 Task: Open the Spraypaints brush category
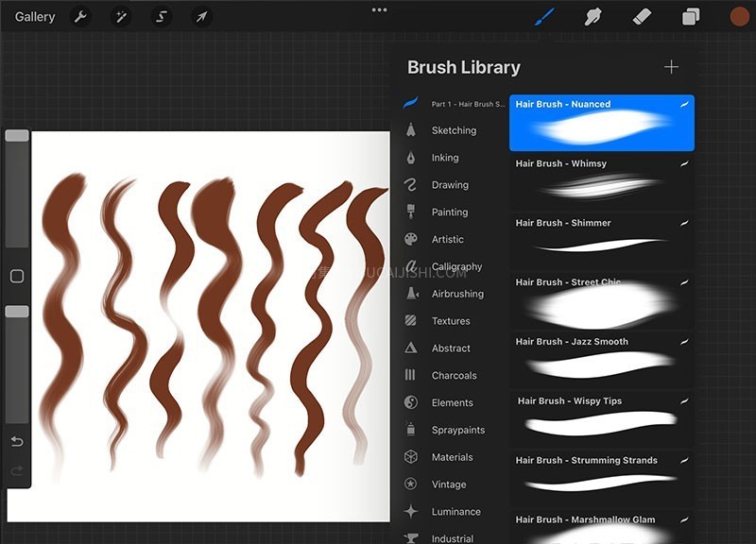click(458, 430)
